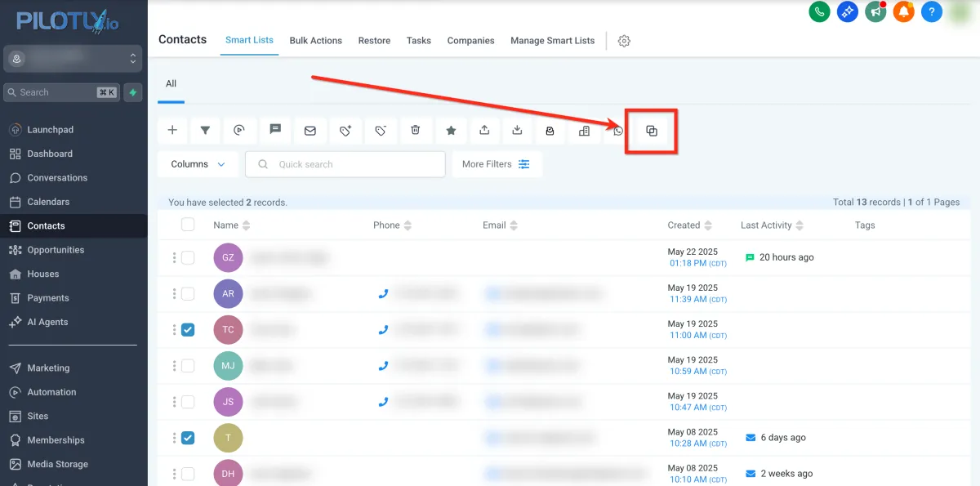Open the notifications bell
Viewport: 980px width, 486px height.
pos(903,12)
